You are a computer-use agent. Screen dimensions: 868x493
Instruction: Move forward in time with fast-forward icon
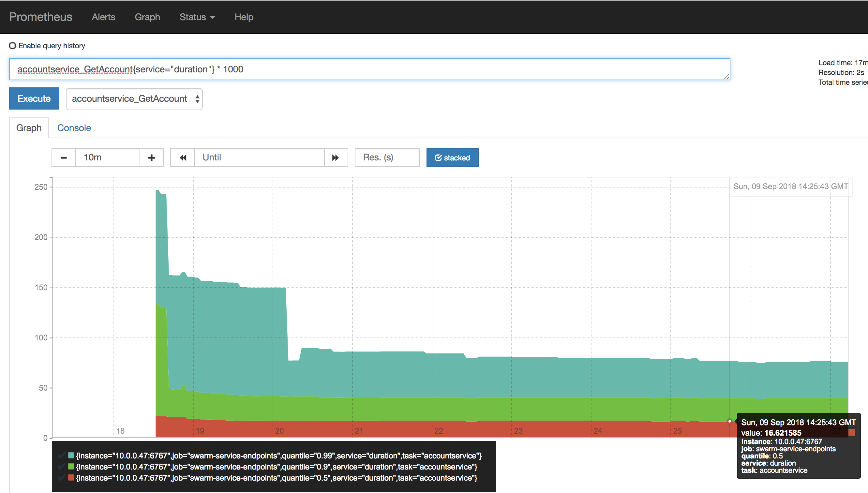click(336, 157)
